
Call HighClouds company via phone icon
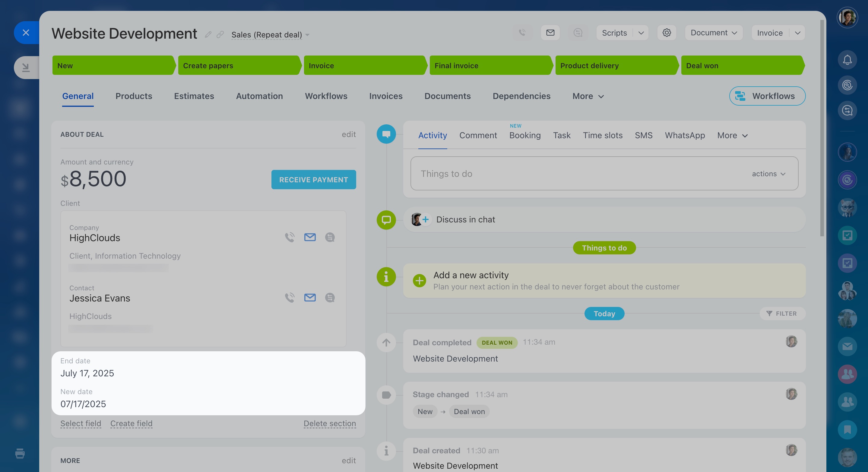click(290, 237)
